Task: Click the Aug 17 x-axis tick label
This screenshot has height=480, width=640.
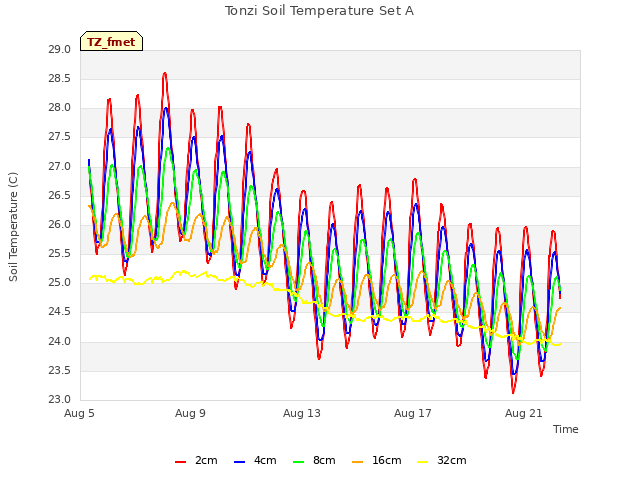Action: [413, 413]
